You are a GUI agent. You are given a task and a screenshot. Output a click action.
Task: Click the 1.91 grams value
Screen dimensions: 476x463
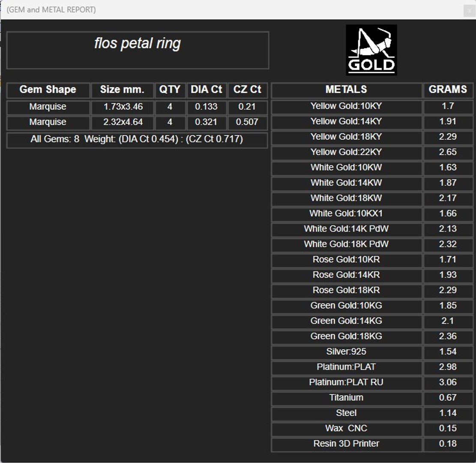pos(448,122)
